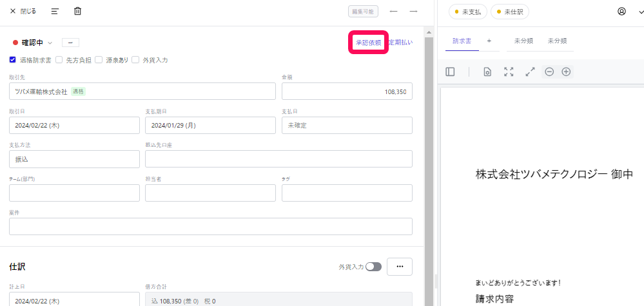Click the 請求内容 heading in the document
The image size is (644, 306).
(494, 299)
